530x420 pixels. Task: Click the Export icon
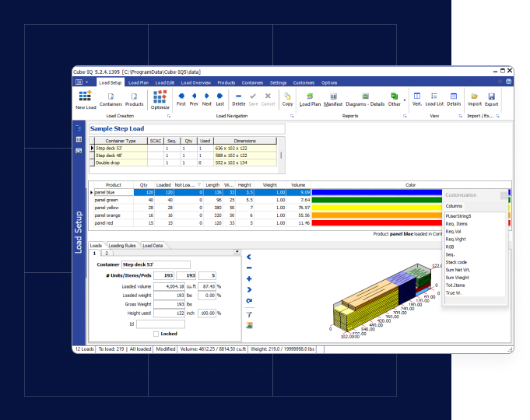(x=491, y=96)
